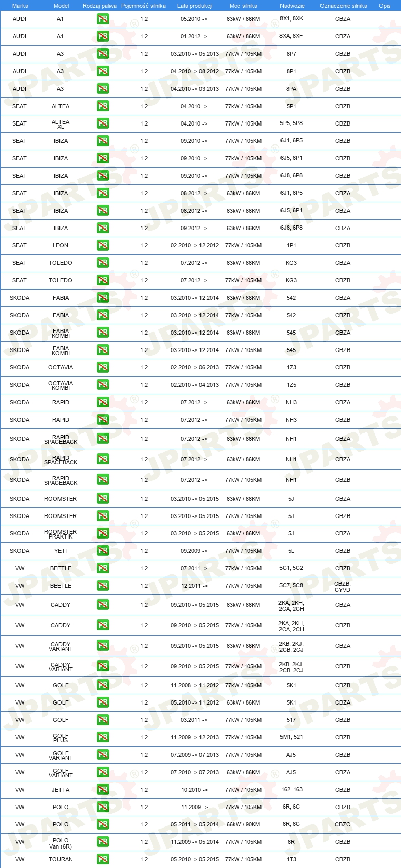Screen dimensions: 401x868
Task: Click the Oznaczenie silnika column header
Action: pyautogui.click(x=344, y=6)
